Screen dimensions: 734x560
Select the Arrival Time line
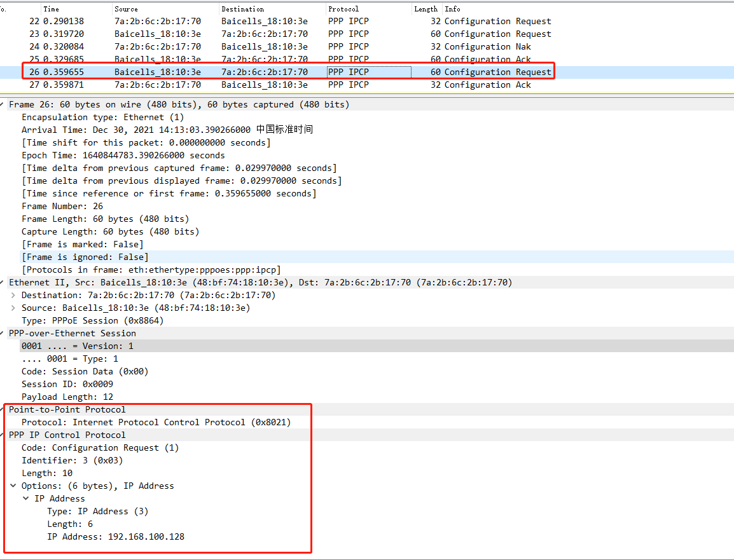[x=167, y=130]
